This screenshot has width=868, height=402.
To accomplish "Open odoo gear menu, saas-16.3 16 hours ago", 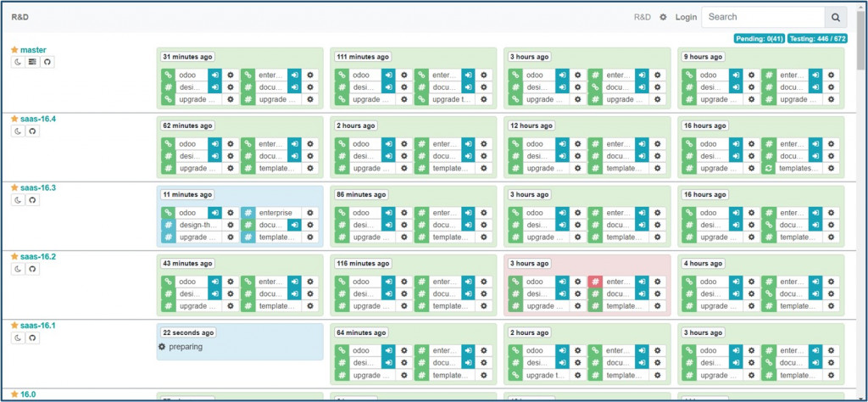I will (x=752, y=213).
